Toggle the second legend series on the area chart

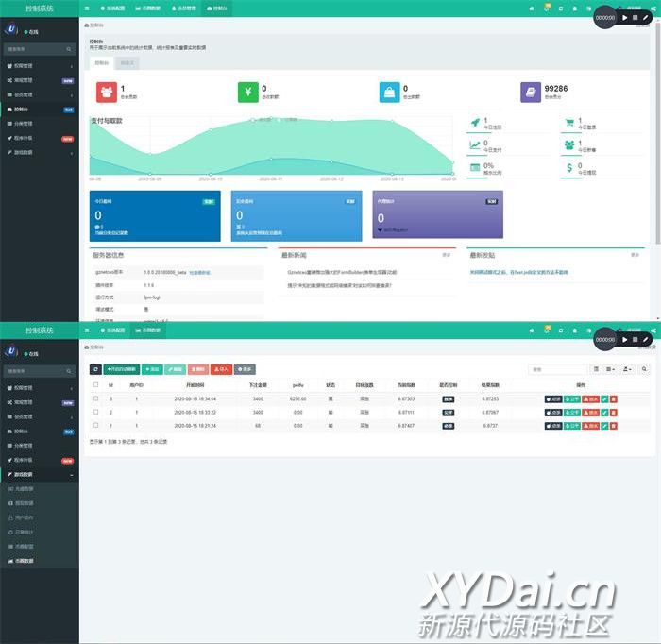pyautogui.click(x=287, y=120)
